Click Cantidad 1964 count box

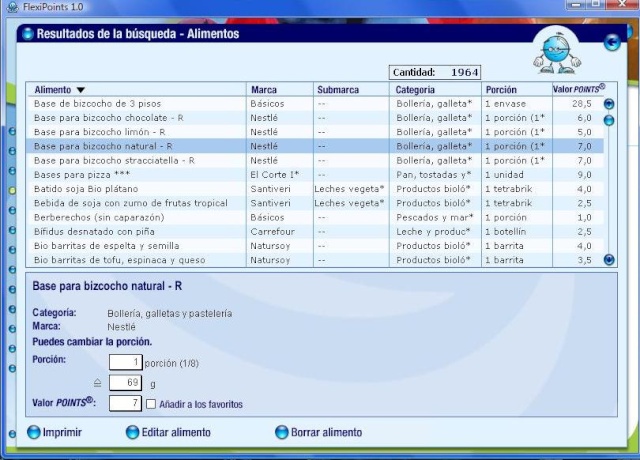pos(435,72)
